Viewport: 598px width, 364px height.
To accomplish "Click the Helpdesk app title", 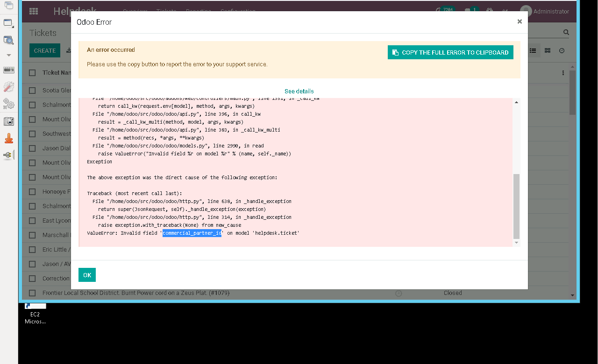I will tap(75, 11).
